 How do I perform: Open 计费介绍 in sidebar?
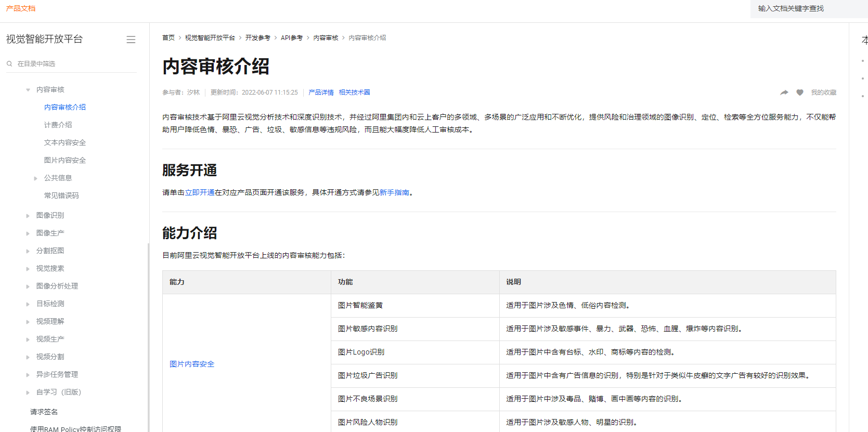tap(58, 125)
